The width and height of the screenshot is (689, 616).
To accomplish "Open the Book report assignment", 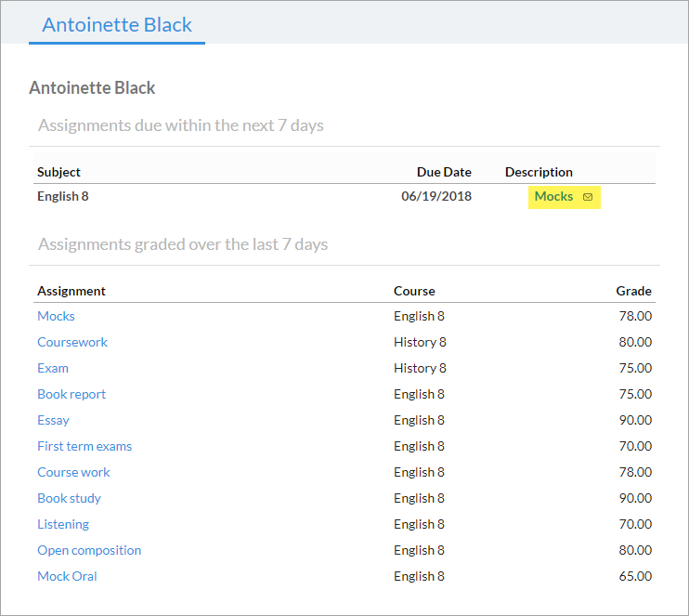I will pyautogui.click(x=71, y=394).
